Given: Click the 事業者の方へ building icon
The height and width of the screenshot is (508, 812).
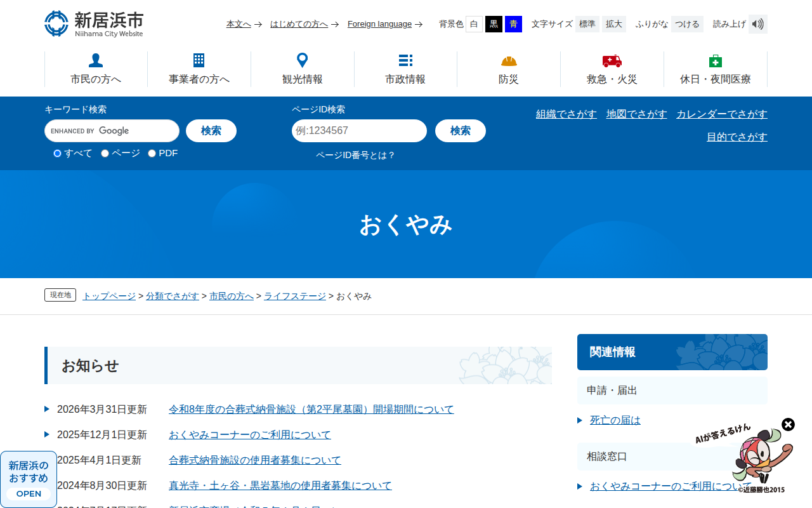Looking at the screenshot, I should [x=199, y=60].
